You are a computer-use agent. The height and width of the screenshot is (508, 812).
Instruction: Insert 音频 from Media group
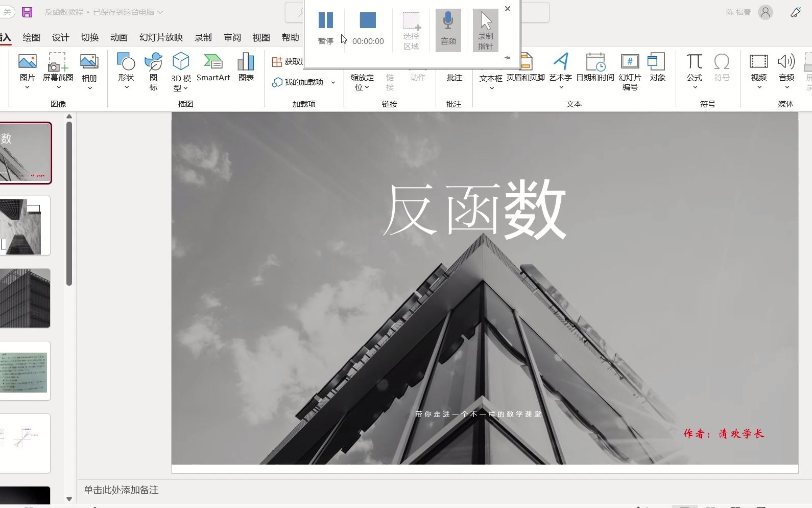[786, 67]
